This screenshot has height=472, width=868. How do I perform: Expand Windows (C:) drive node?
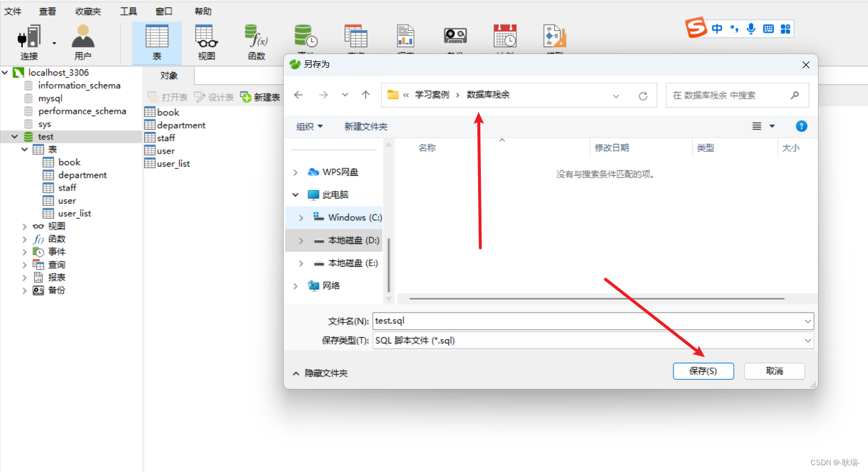301,218
